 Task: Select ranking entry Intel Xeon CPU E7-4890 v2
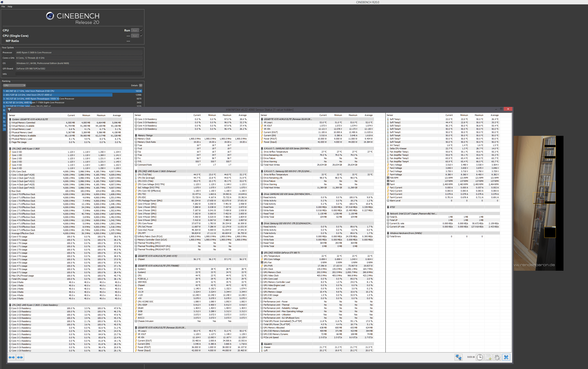[x=72, y=95]
